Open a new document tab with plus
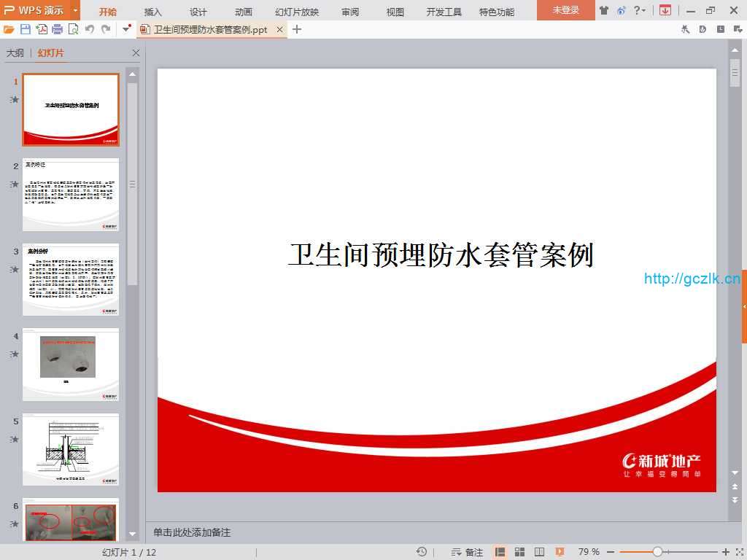 pos(297,29)
